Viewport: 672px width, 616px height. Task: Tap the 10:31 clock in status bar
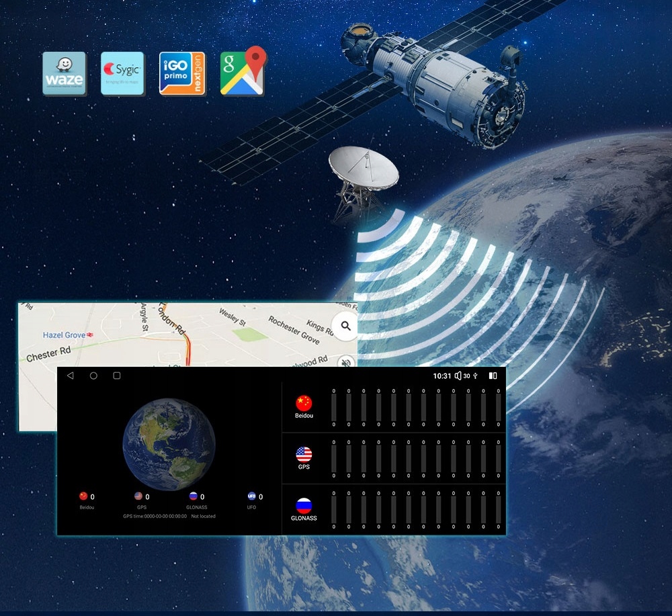tap(442, 376)
